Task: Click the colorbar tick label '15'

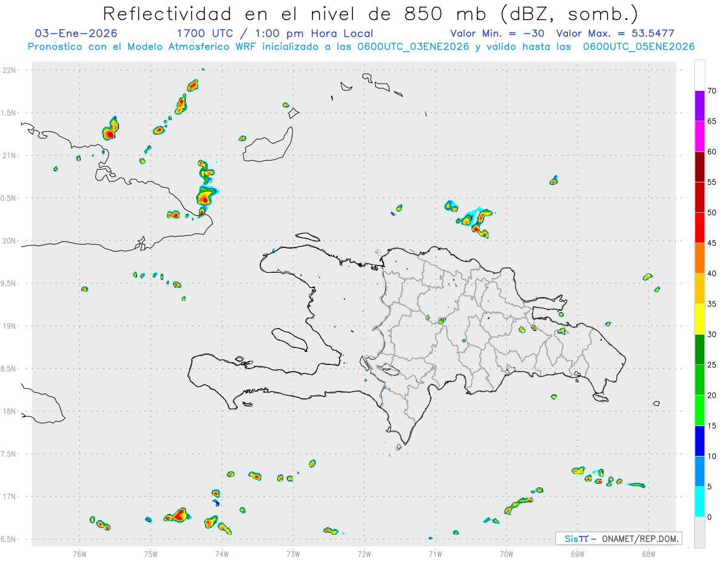Action: [712, 426]
